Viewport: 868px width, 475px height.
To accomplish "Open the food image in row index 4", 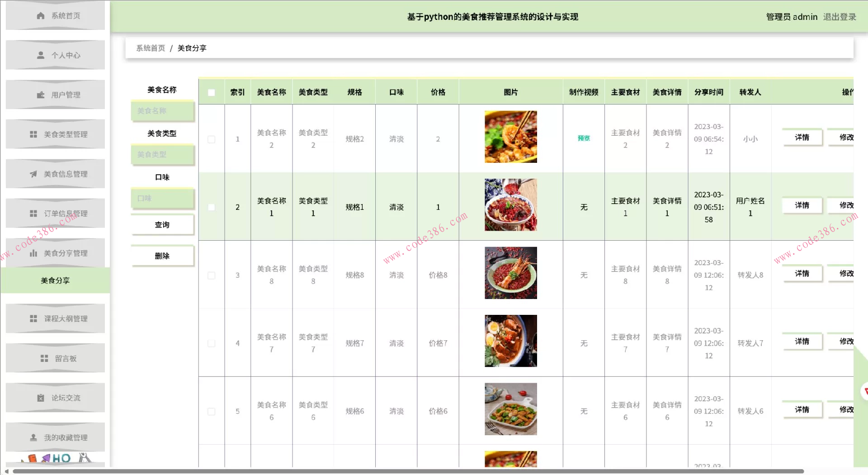I will click(x=511, y=341).
